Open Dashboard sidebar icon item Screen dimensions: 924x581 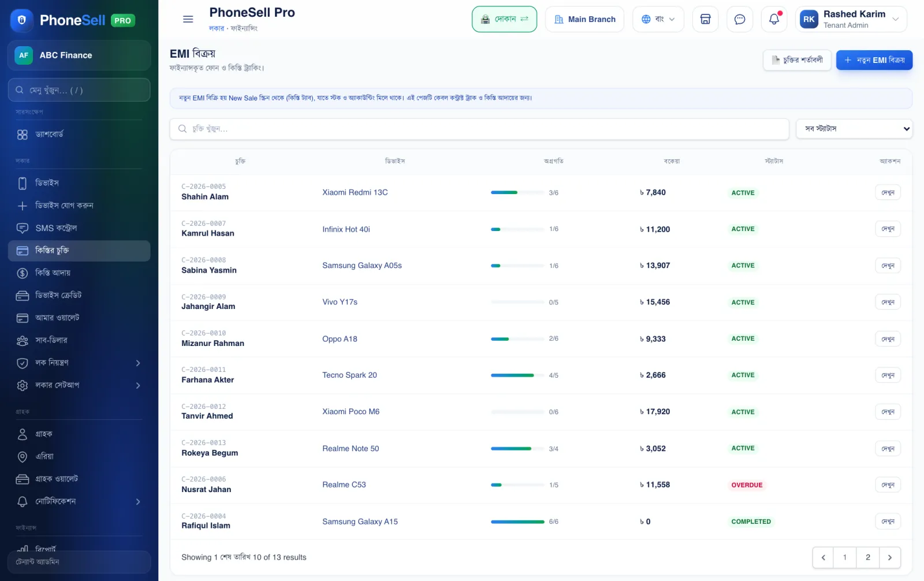[x=79, y=135]
